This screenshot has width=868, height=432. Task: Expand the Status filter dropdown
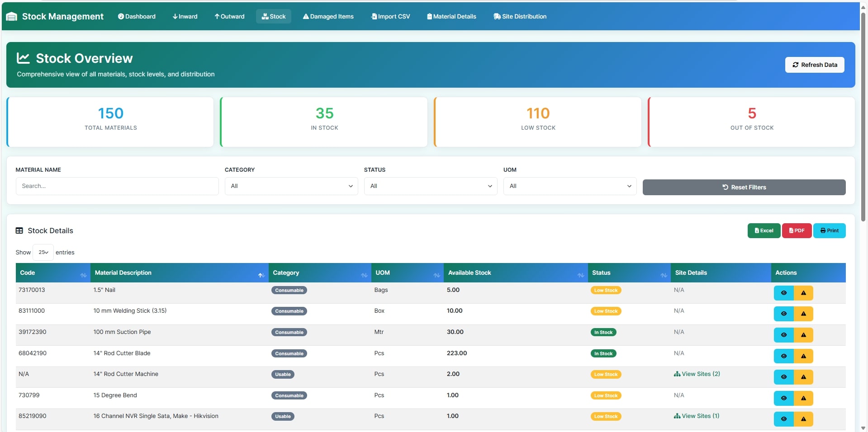[430, 186]
